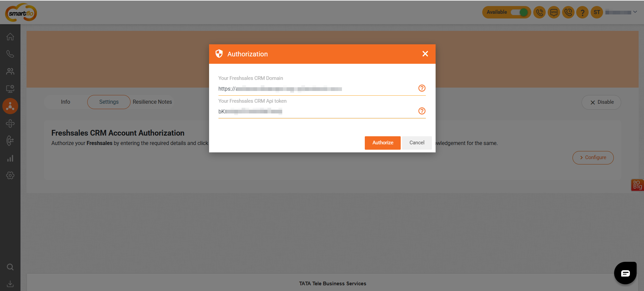The image size is (644, 291).
Task: Open the Settings gear icon in sidebar
Action: pos(10,175)
